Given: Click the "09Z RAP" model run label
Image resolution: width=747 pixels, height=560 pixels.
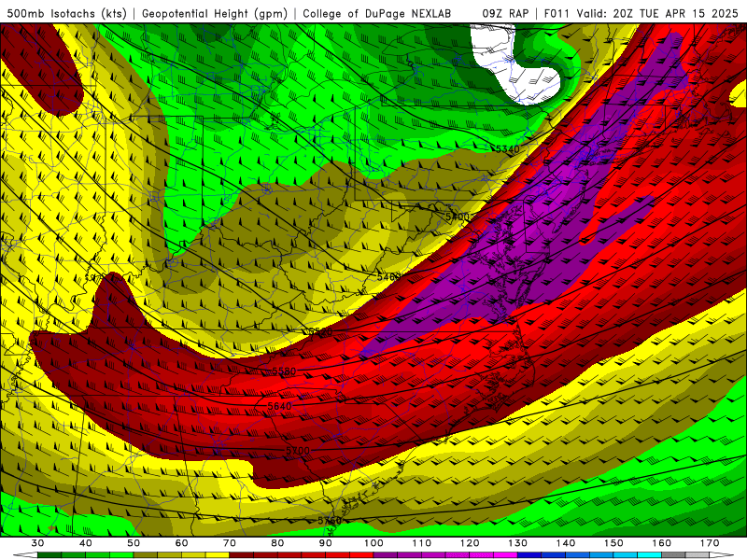Looking at the screenshot, I should point(505,14).
